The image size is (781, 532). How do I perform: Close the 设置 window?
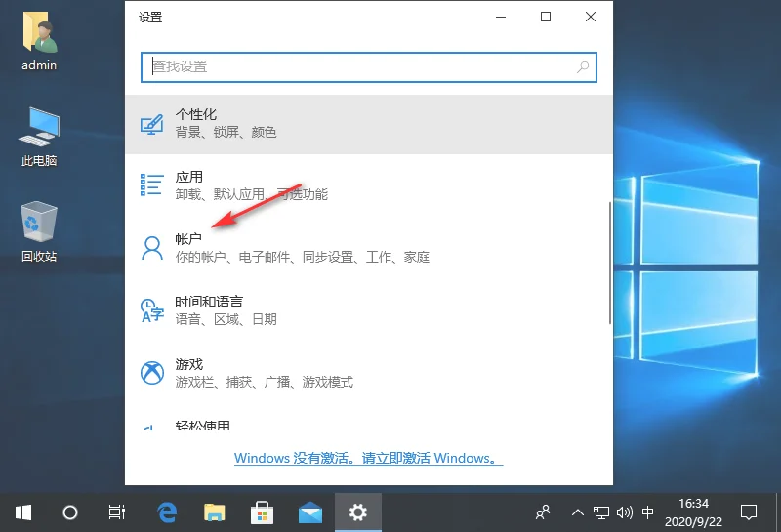591,17
